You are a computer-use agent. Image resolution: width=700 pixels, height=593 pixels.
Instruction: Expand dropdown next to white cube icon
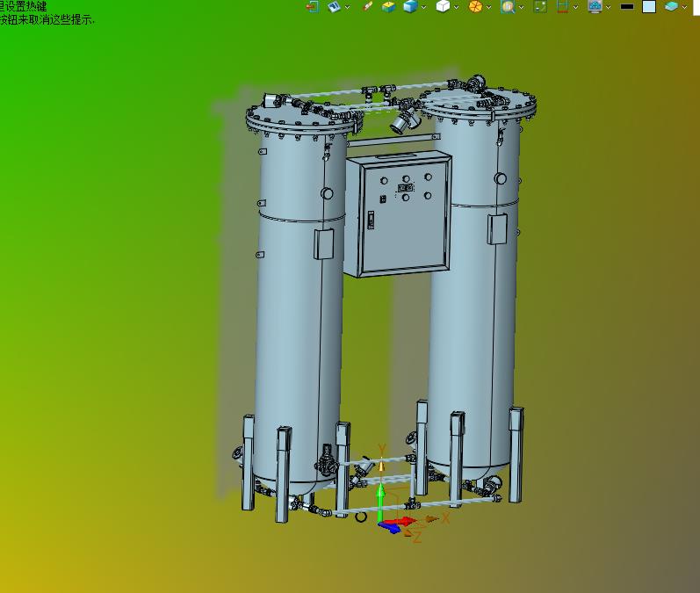456,7
